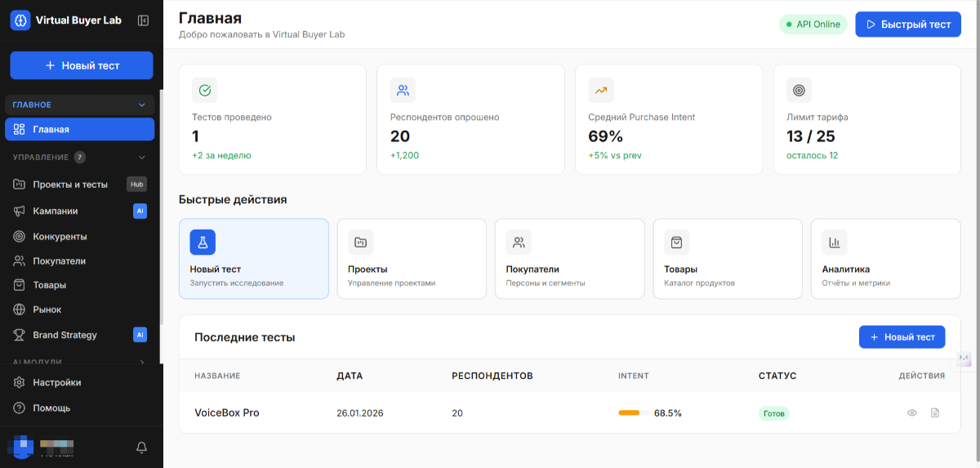
Task: Click the 68.5% intent value
Action: pyautogui.click(x=668, y=413)
